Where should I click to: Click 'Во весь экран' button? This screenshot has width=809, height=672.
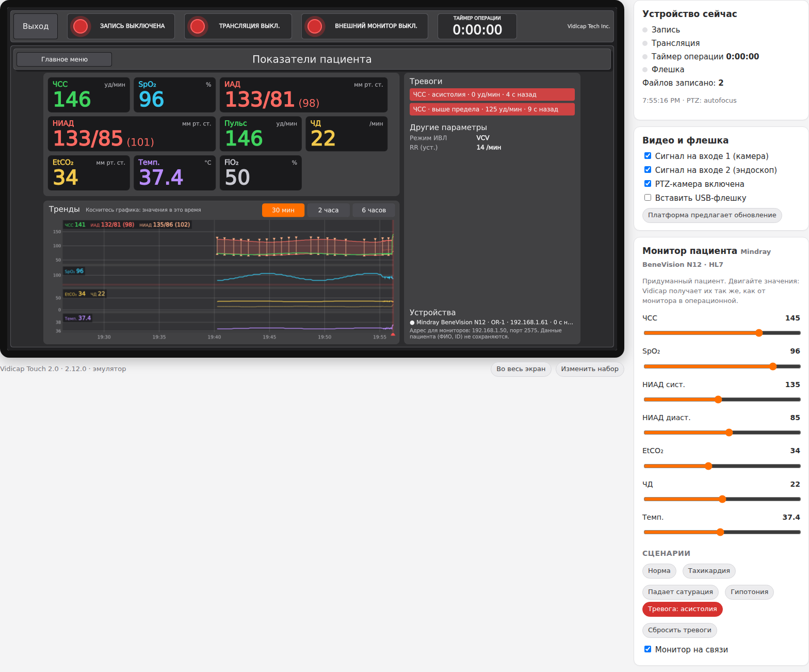click(x=521, y=369)
